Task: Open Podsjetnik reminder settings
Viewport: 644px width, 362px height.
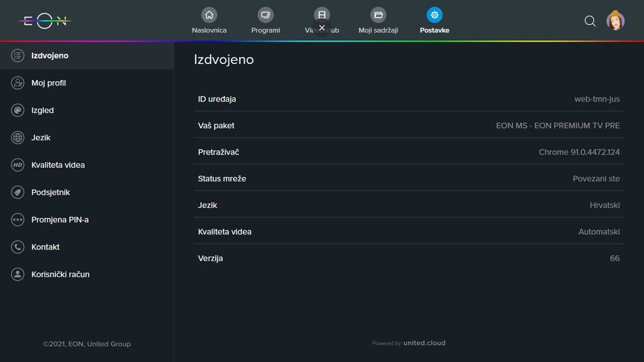Action: 50,192
